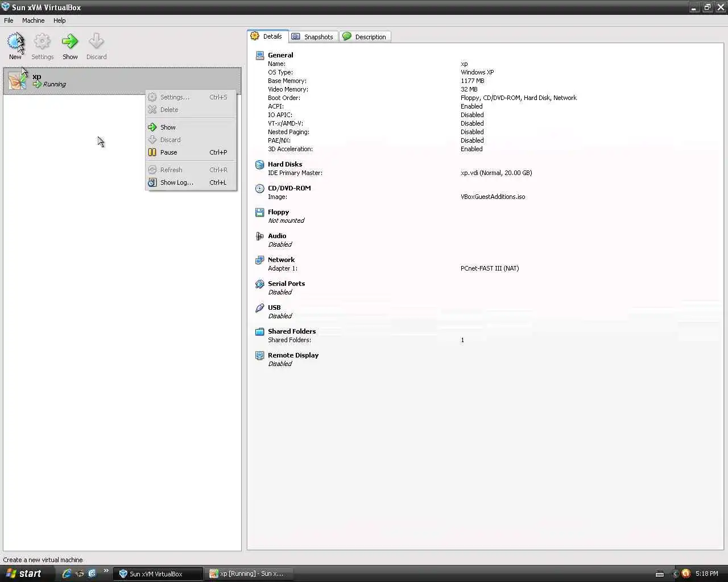Click the Details tab gear icon
The width and height of the screenshot is (728, 582).
(x=255, y=36)
